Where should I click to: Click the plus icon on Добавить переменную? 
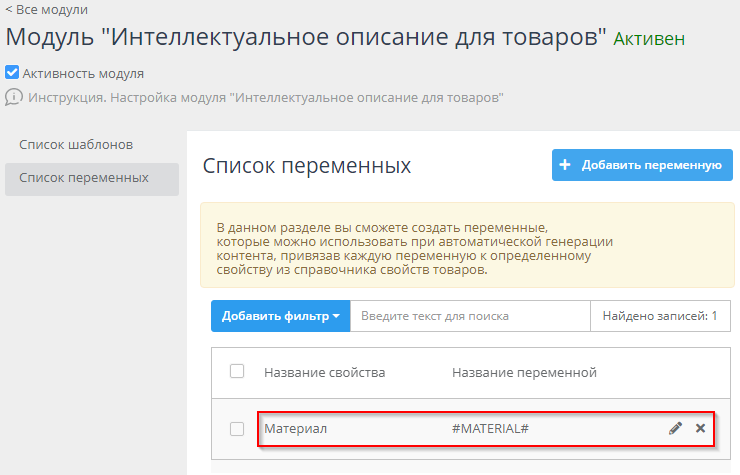[565, 165]
